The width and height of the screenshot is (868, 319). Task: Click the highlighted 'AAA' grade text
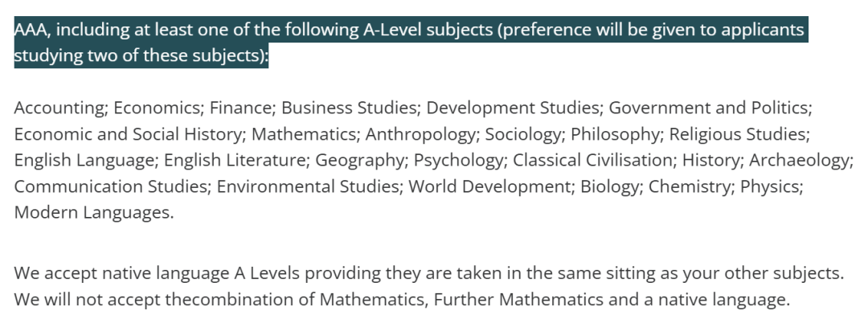[x=31, y=30]
